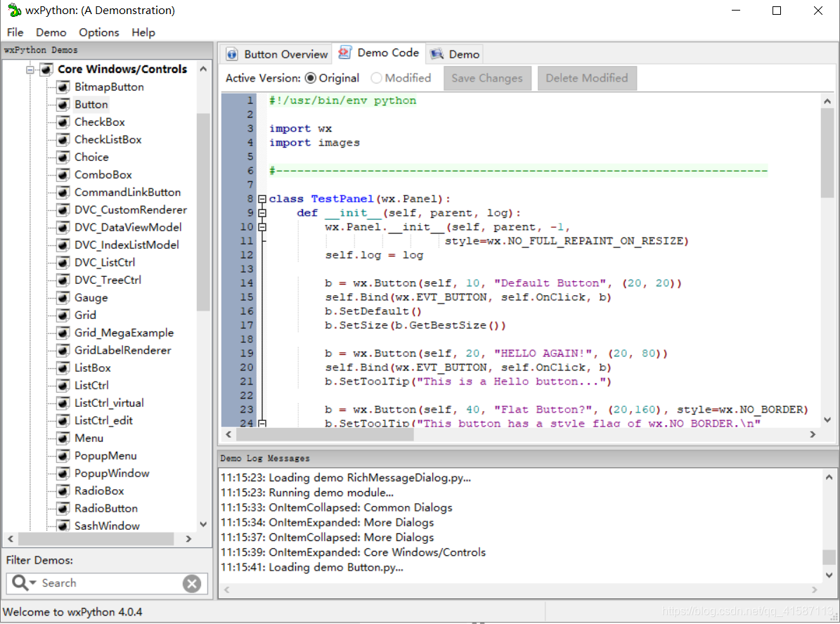Click the pencil icon on the Demo Code tab

pos(344,52)
